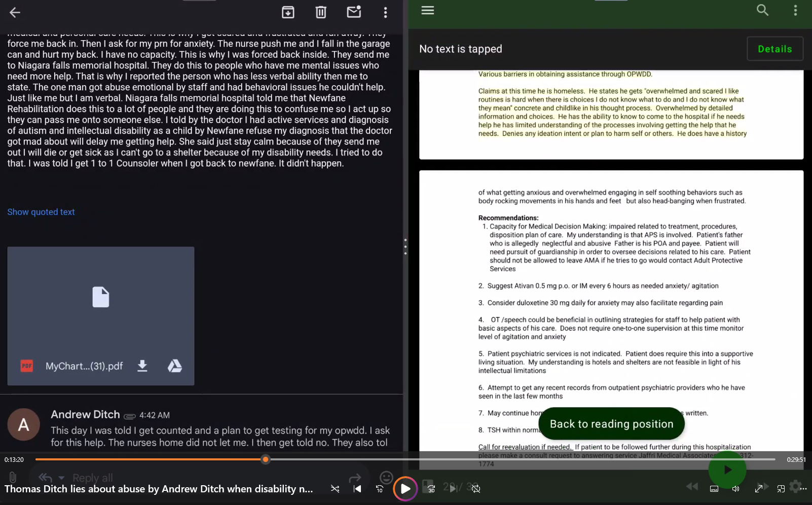Start reading aloud with the green play button
Viewport: 812px width, 505px height.
(x=727, y=470)
